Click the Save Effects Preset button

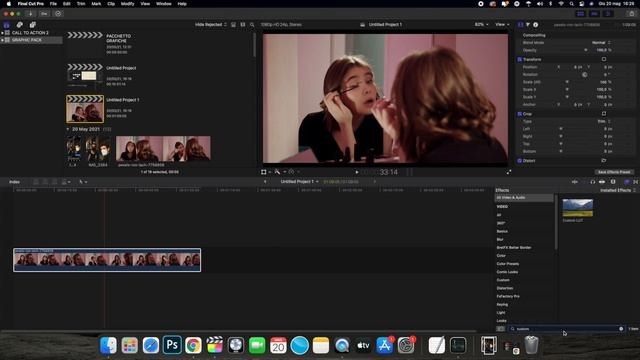[614, 172]
